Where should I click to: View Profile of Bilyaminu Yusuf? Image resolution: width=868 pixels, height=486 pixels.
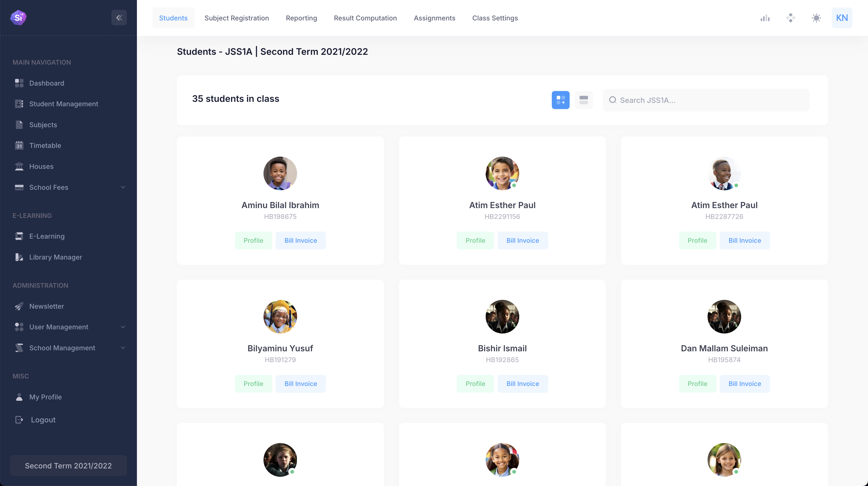tap(253, 383)
